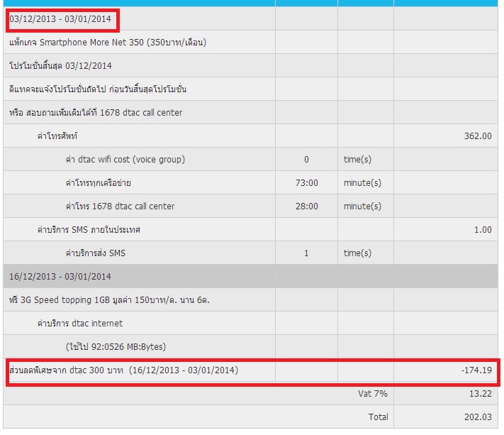The height and width of the screenshot is (435, 504).
Task: Select the VAT amount 13.22
Action: tap(480, 394)
